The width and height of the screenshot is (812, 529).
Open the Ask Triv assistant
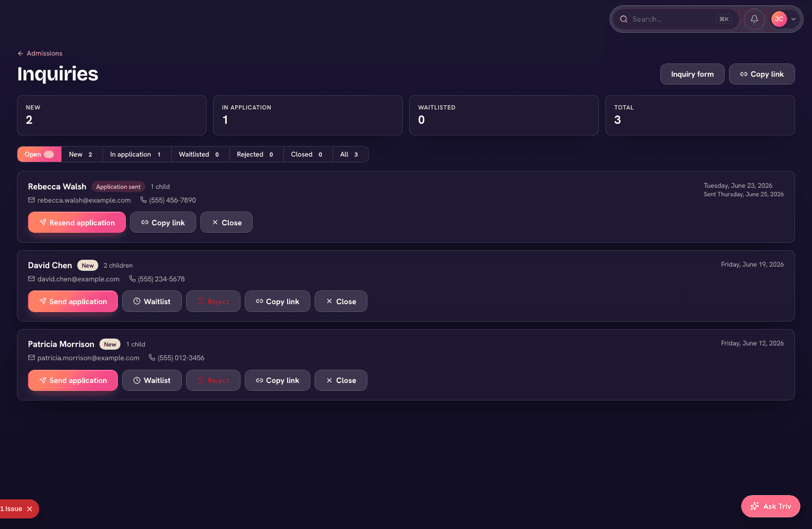[770, 506]
